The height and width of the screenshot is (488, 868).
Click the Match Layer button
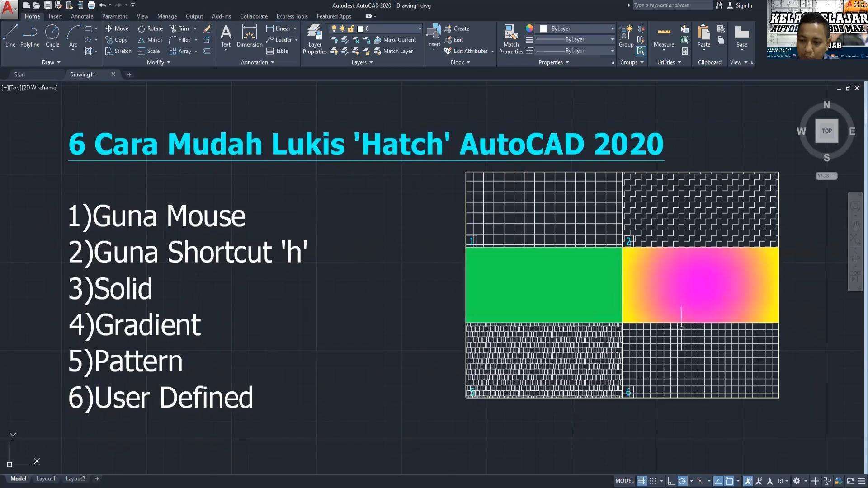393,51
